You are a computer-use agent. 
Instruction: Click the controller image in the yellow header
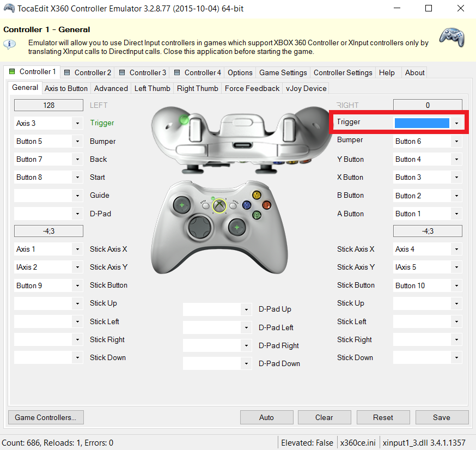coord(452,38)
